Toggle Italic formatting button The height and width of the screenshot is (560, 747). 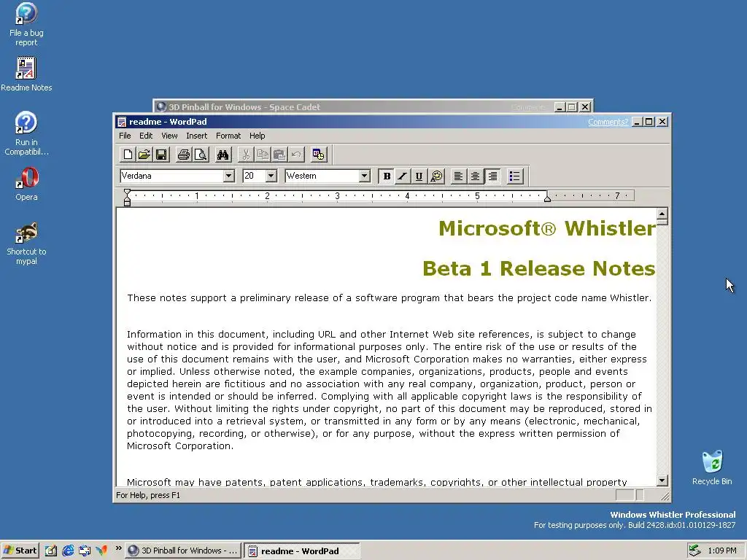click(403, 176)
